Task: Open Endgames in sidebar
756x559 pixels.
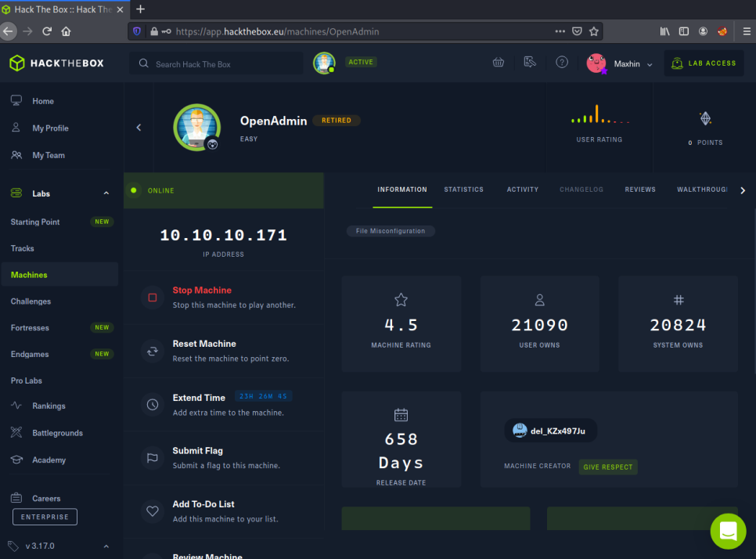Action: coord(30,355)
